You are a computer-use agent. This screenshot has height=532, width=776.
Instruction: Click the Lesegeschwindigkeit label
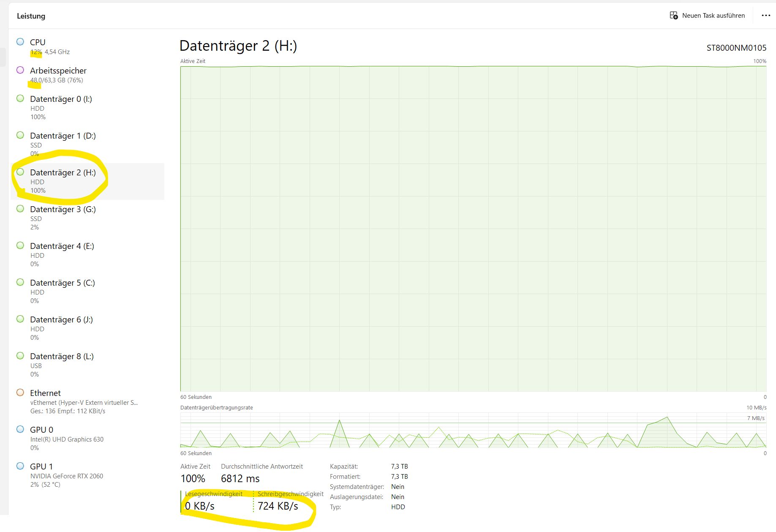click(214, 494)
